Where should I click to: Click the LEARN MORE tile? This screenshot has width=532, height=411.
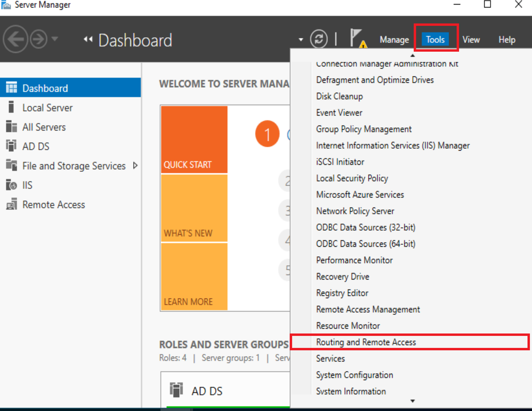point(194,276)
